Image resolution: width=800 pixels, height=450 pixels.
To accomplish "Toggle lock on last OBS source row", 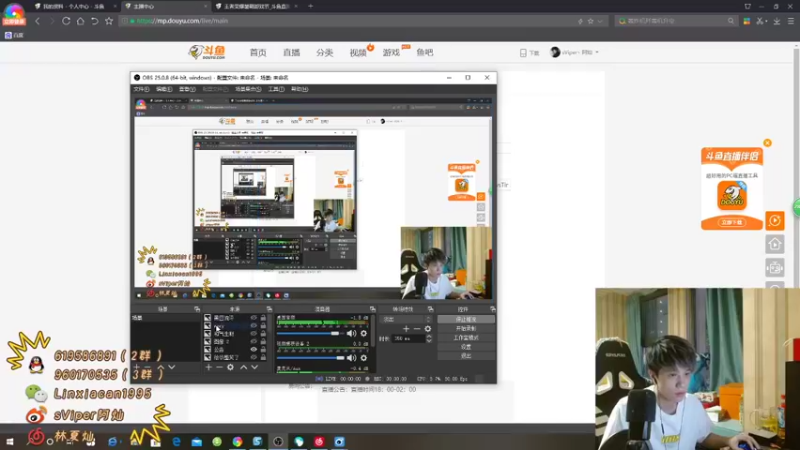I will click(263, 357).
